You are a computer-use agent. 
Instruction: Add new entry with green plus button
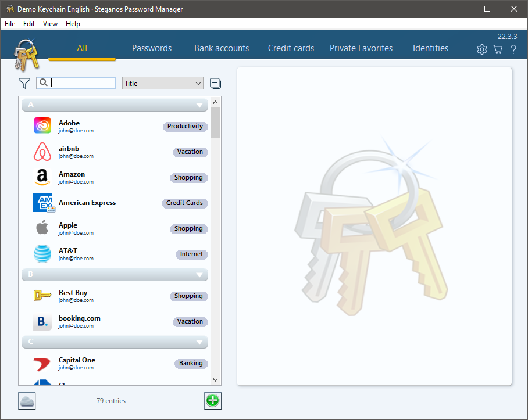(x=212, y=401)
